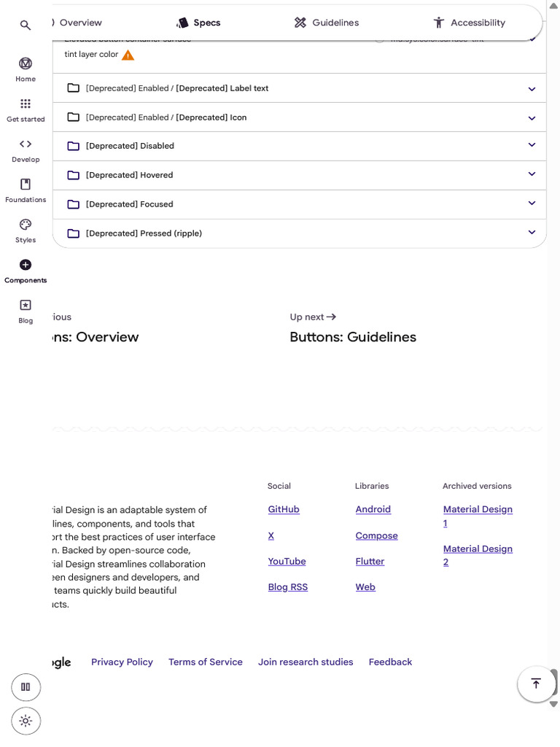Image resolution: width=560 pixels, height=747 pixels.
Task: Click the Specs tab icon
Action: (x=182, y=23)
